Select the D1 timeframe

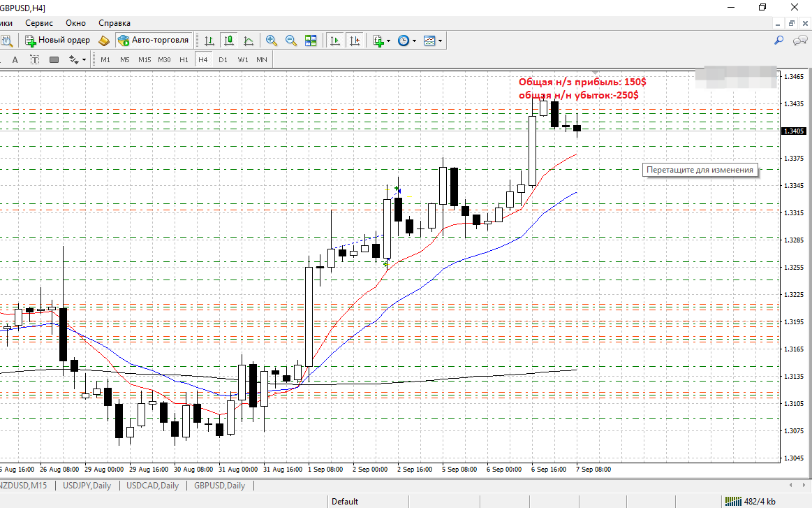click(x=223, y=59)
